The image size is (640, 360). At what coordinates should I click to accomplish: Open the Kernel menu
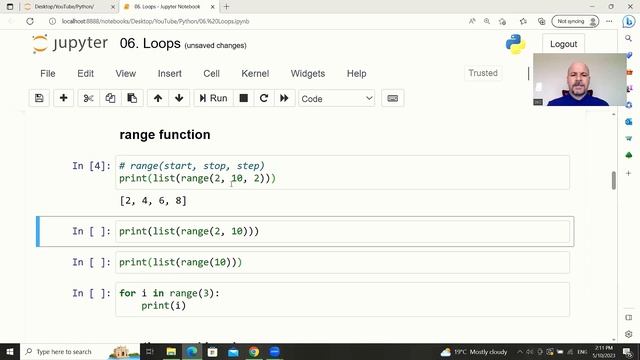tap(255, 73)
